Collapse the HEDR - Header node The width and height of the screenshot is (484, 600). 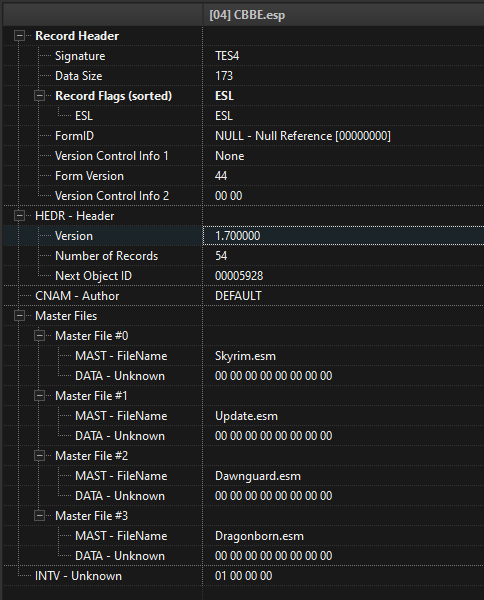pyautogui.click(x=19, y=216)
